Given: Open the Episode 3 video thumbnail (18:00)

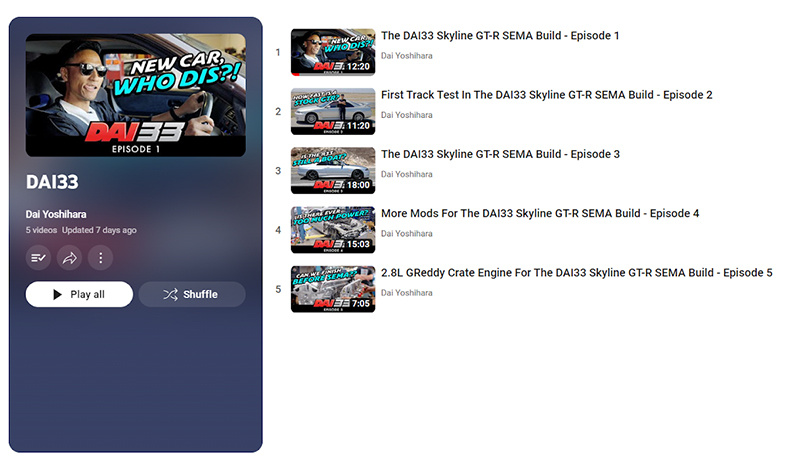Looking at the screenshot, I should point(333,170).
